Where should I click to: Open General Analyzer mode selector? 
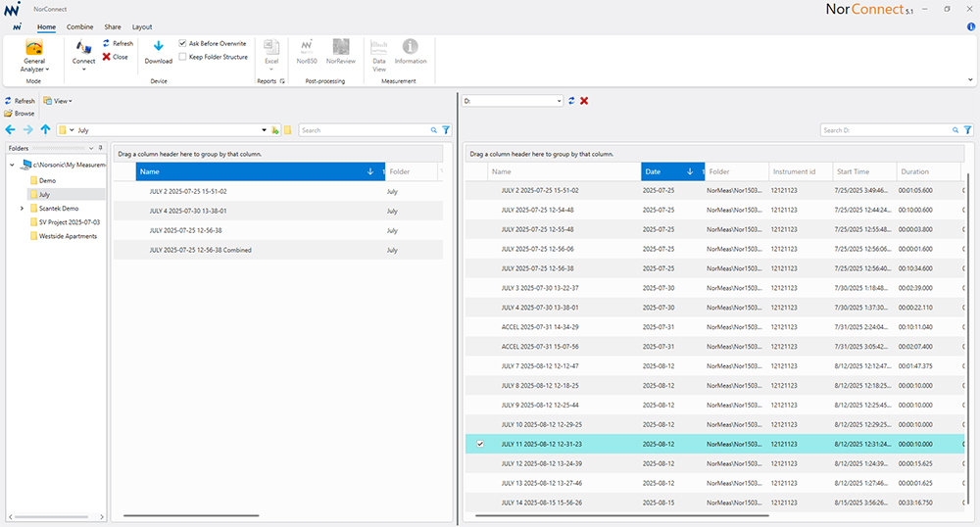pos(34,56)
